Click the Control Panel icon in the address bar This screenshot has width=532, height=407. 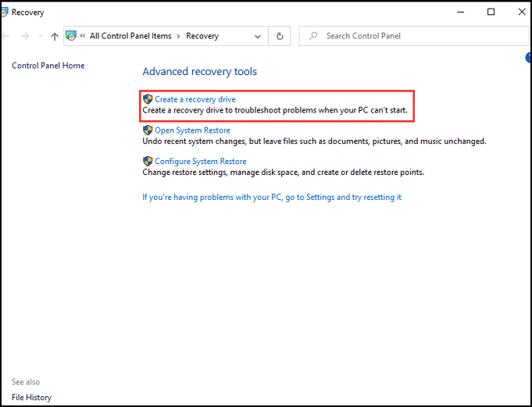71,36
